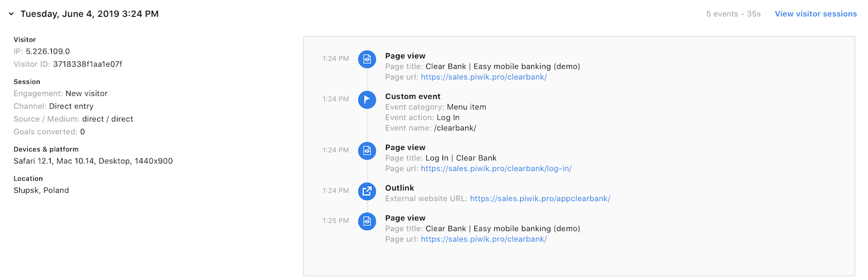Open the View visitor sessions link
868x280 pixels.
(x=816, y=14)
